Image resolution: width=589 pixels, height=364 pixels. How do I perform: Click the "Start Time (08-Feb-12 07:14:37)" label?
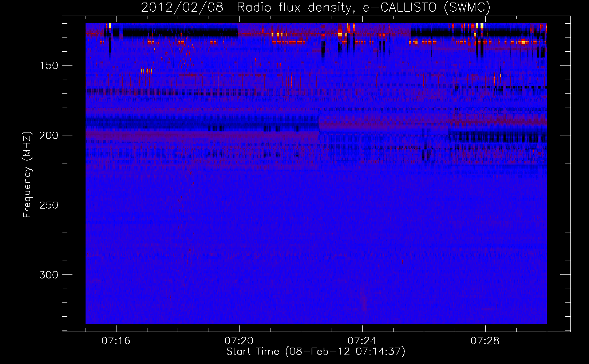(x=316, y=352)
